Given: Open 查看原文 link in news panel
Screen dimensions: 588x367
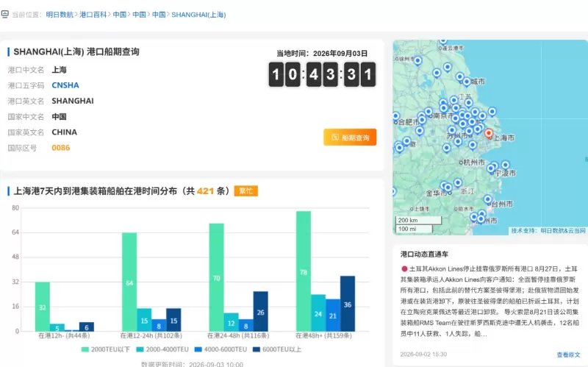Looking at the screenshot, I should coord(568,354).
